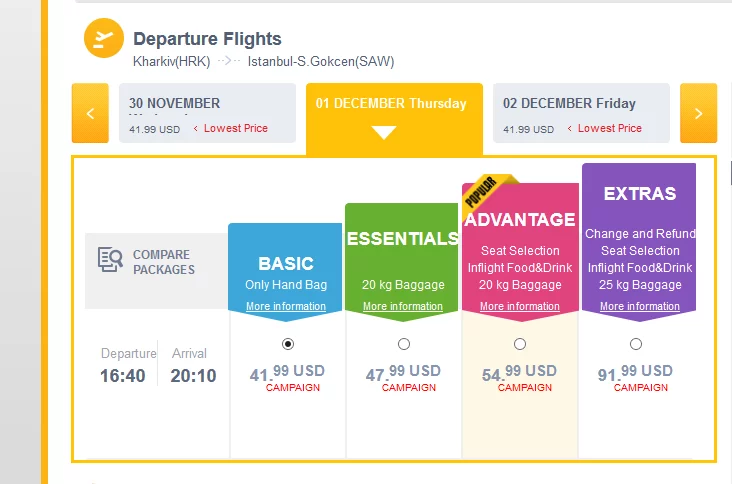Open More information for BASIC package

(286, 307)
